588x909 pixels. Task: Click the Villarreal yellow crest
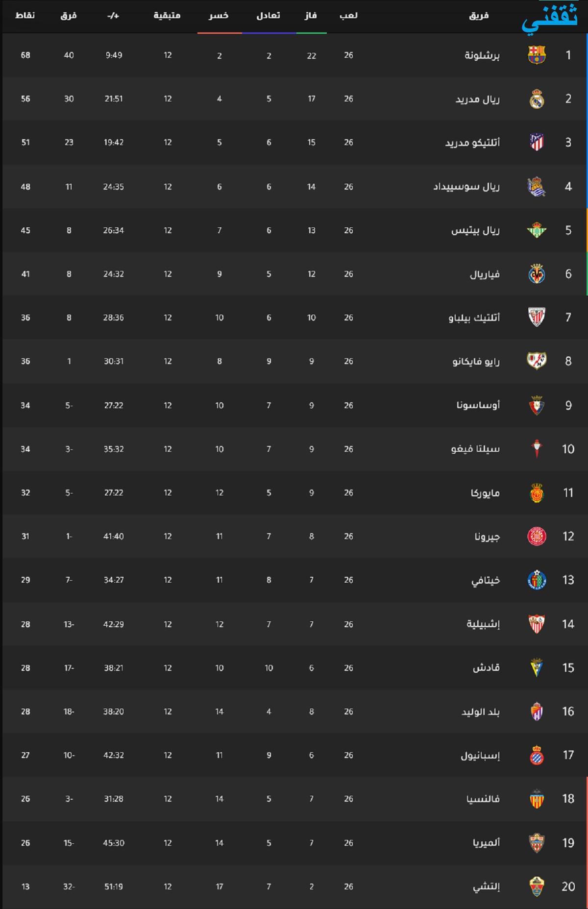[x=537, y=274]
